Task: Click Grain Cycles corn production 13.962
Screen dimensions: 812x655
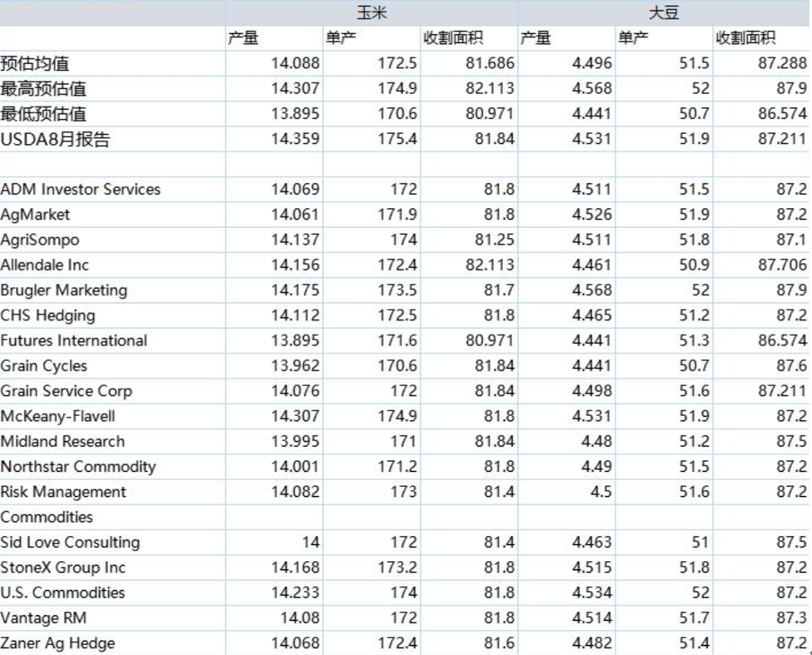Action: click(x=295, y=366)
